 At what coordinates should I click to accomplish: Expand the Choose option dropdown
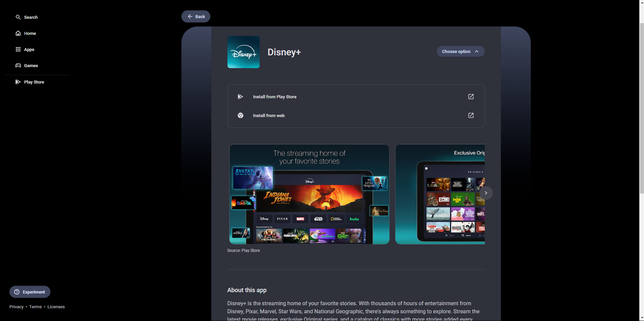click(x=461, y=51)
